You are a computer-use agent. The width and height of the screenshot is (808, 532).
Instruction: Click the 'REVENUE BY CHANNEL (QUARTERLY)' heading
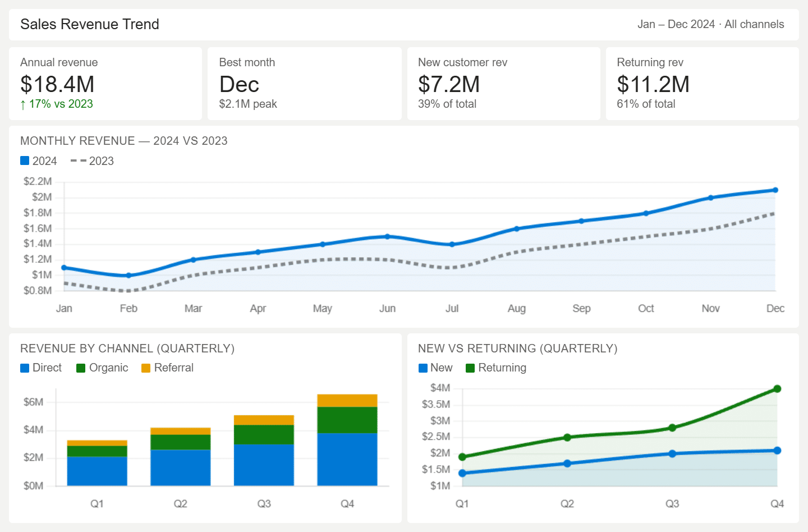[127, 348]
